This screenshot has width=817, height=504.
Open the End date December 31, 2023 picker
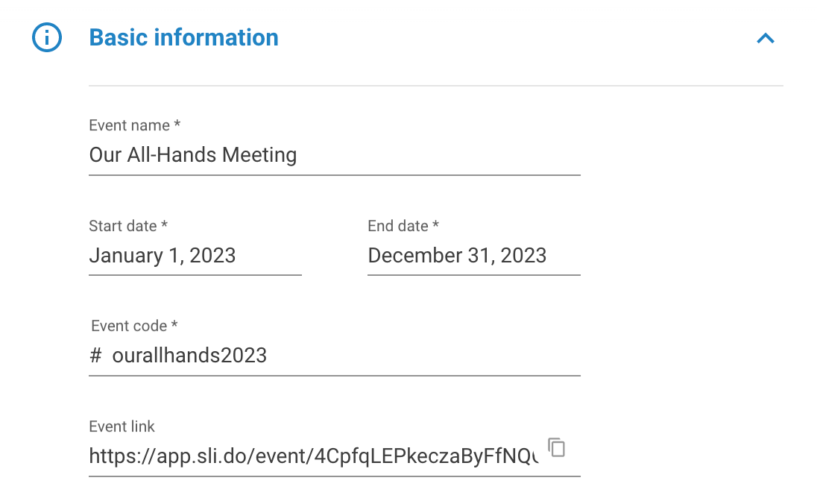pos(474,256)
